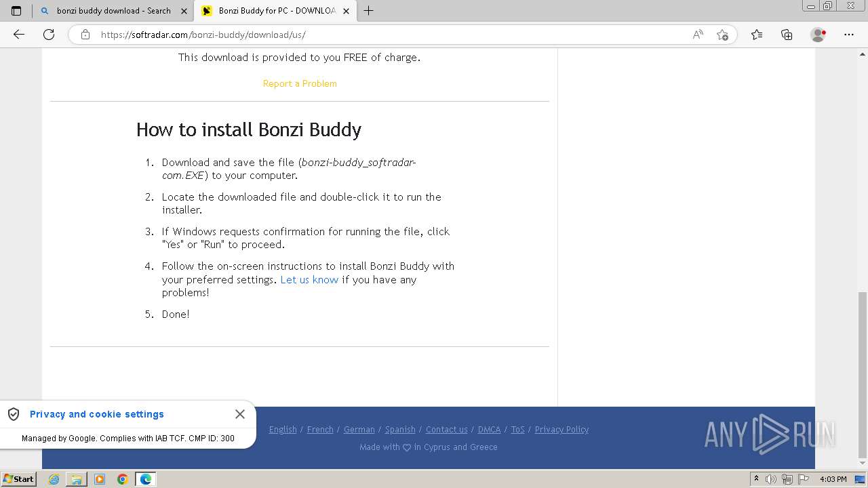Screen dimensions: 868x488
Task: Open Privacy and cookie settings
Action: tap(97, 414)
